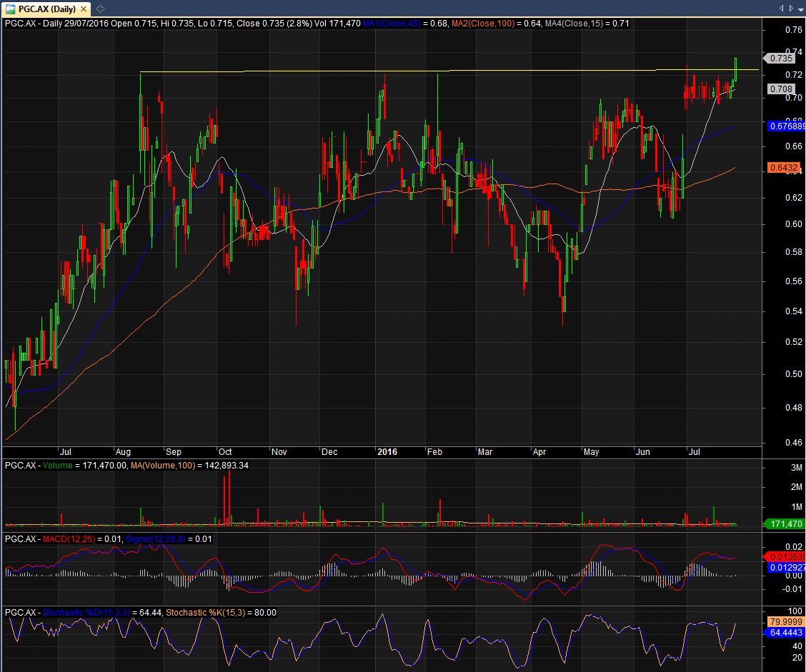Click the 3M volume axis label
The image size is (806, 672).
coord(796,468)
